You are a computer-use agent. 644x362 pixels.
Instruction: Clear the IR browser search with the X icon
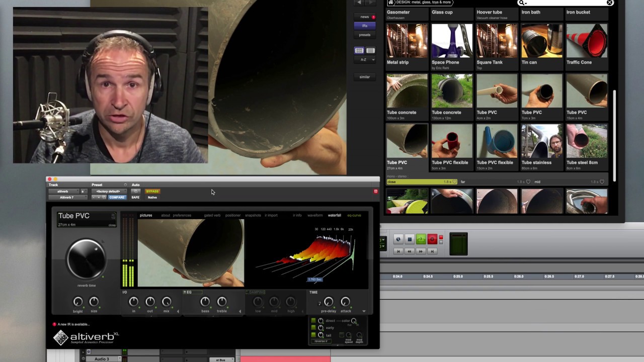[x=610, y=3]
